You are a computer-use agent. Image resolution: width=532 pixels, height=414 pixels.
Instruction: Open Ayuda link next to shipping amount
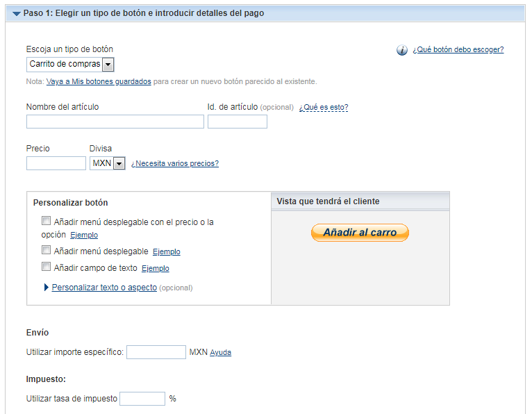coord(221,353)
